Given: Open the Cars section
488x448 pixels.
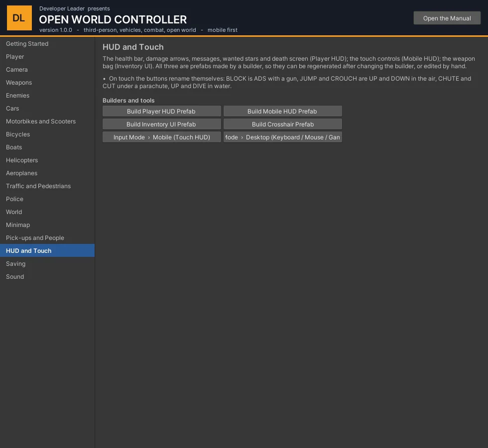Looking at the screenshot, I should pos(47,109).
